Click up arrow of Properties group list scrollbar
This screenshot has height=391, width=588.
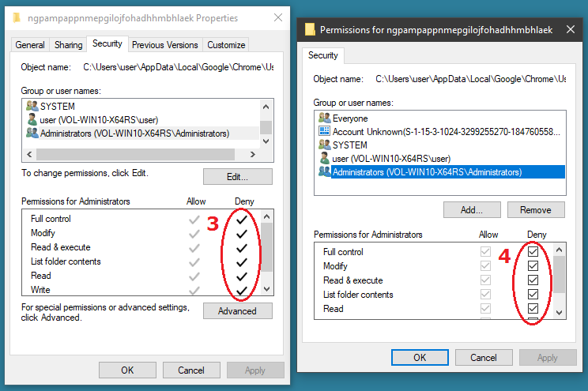coord(266,107)
